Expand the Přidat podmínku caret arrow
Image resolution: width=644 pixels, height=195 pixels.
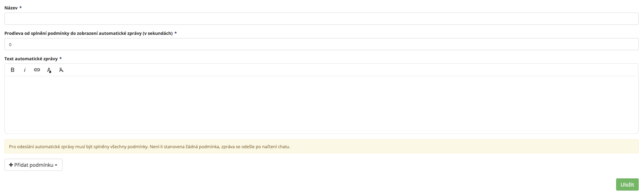[x=56, y=165]
